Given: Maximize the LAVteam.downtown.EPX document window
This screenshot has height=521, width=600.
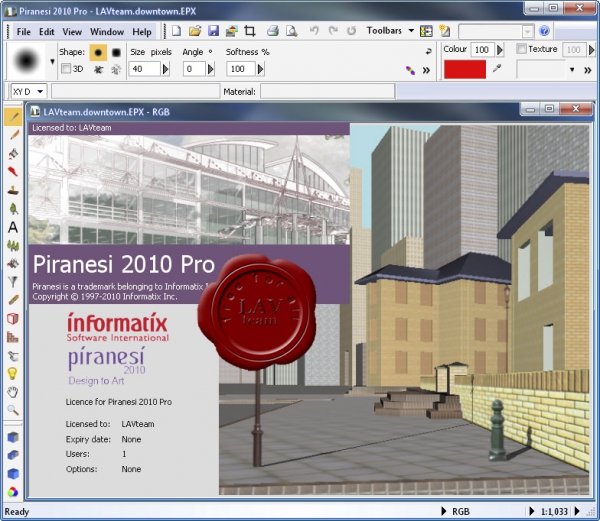Looking at the screenshot, I should pos(549,109).
